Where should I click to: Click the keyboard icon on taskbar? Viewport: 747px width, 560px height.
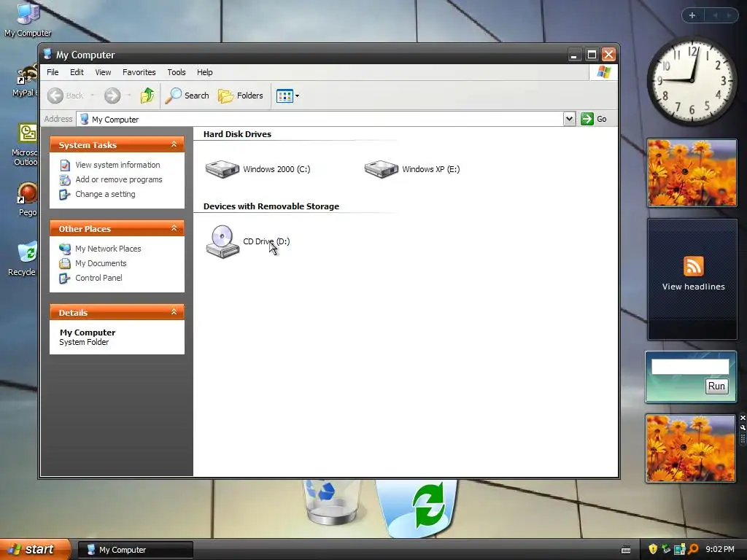(x=626, y=550)
